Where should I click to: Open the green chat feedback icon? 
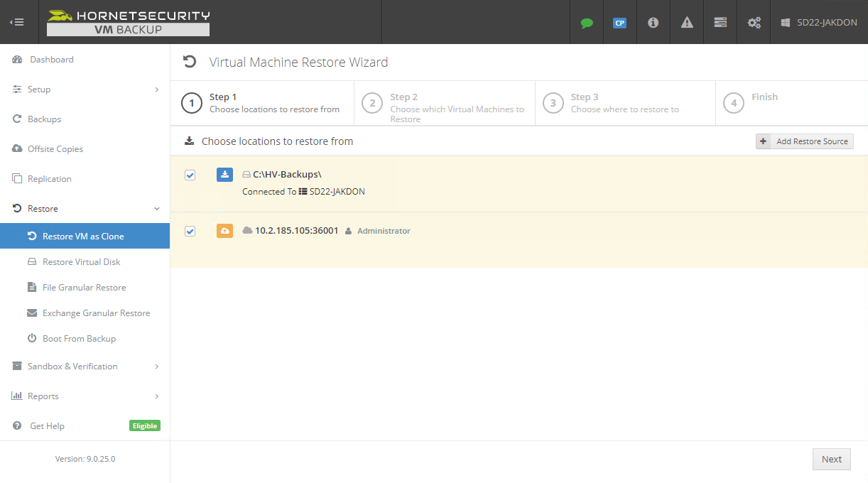[586, 22]
